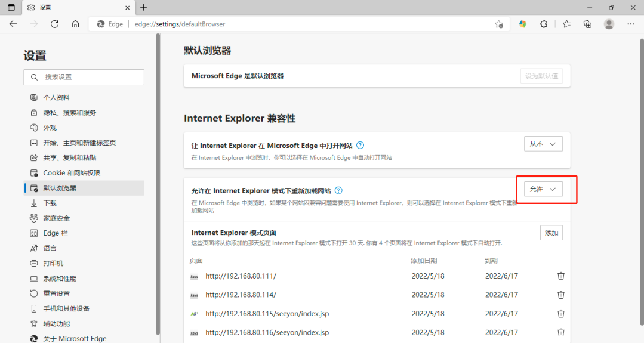Open the Settings and more menu
Viewport: 644px width, 343px height.
pyautogui.click(x=631, y=24)
